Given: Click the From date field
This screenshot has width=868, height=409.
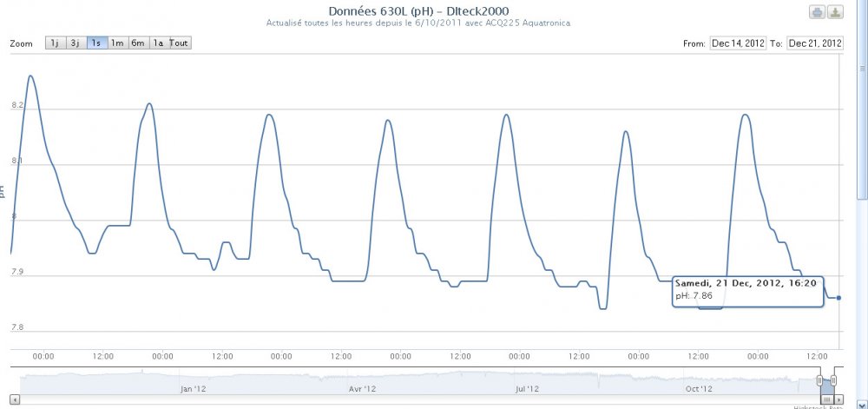Looking at the screenshot, I should 738,43.
